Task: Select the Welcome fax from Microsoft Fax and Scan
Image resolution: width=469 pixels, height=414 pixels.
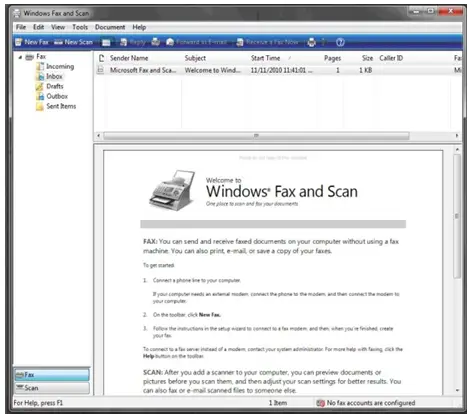Action: 278,70
